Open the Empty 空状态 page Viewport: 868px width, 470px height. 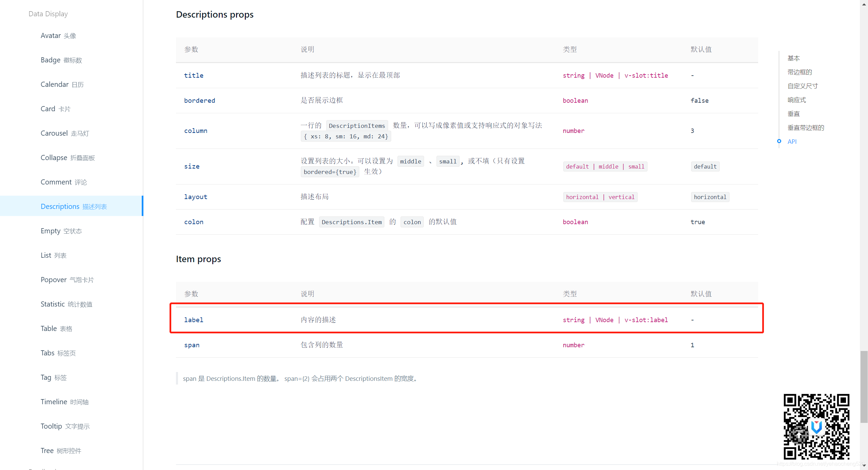coord(61,231)
